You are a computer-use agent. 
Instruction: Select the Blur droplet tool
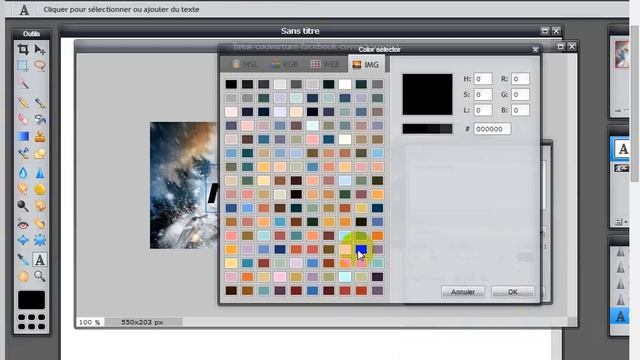pos(23,173)
